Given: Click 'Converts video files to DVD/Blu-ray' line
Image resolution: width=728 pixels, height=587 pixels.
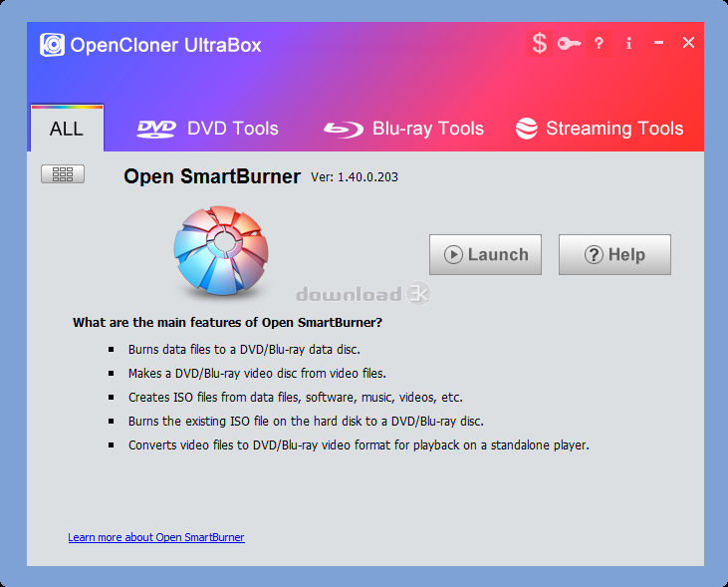Looking at the screenshot, I should coord(359,445).
